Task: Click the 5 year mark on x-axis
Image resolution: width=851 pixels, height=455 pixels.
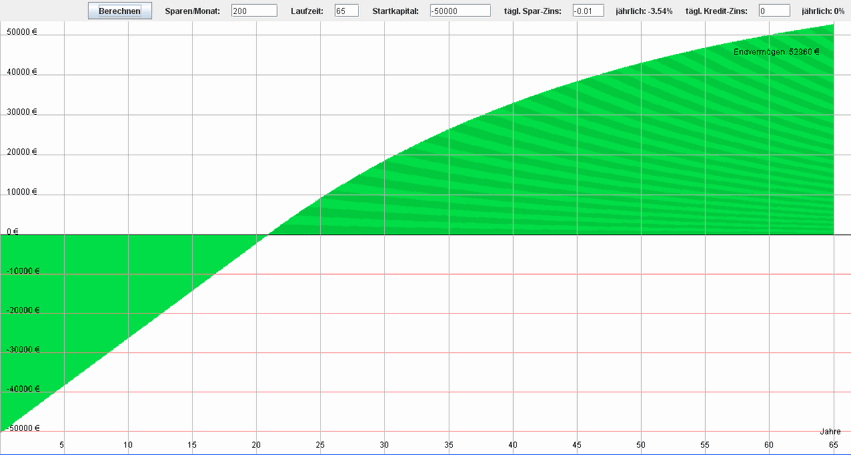Action: 63,444
